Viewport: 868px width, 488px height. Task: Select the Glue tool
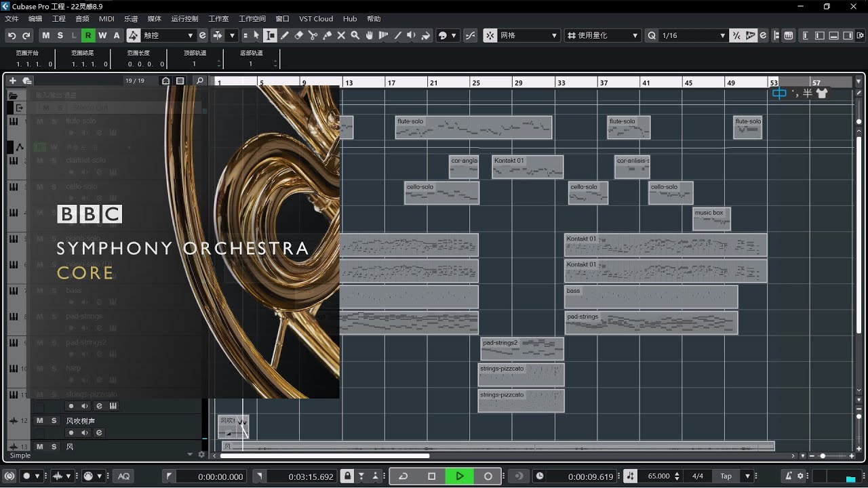327,35
